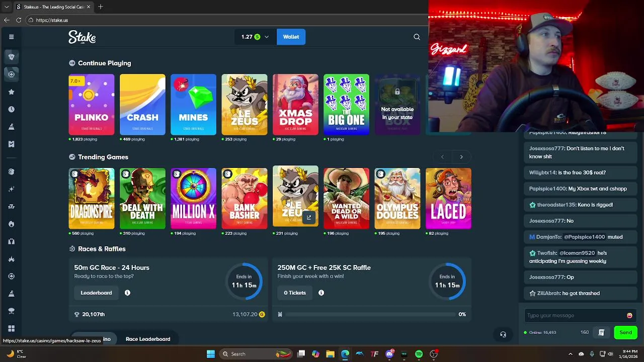
Task: Open the Million X game thumbnail
Action: 193,199
